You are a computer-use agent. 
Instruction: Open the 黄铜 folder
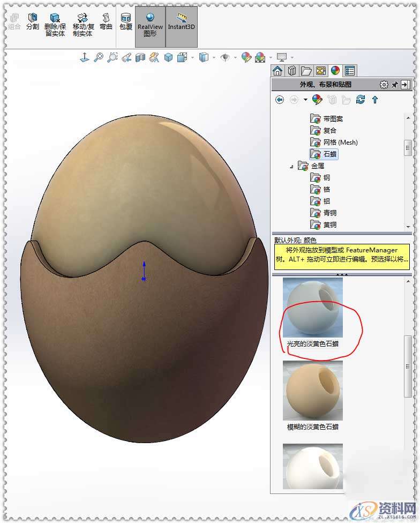[323, 225]
